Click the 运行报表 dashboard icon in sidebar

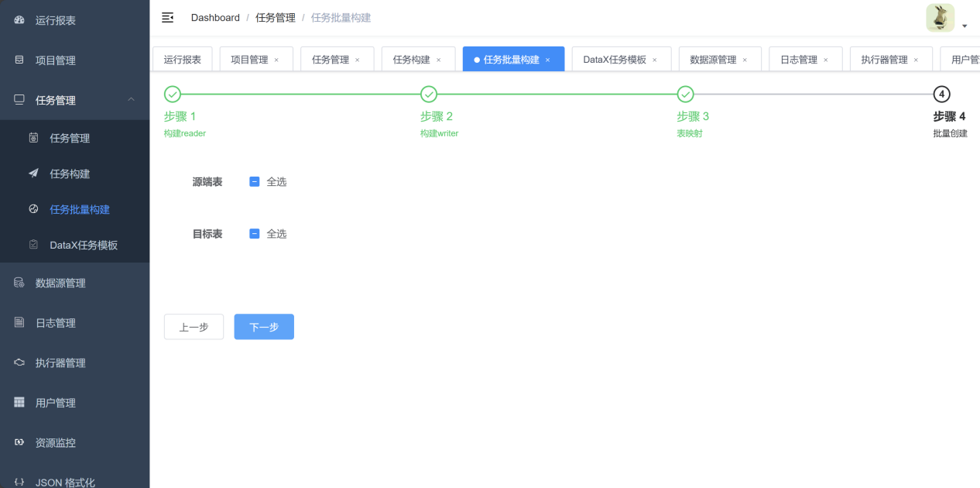coord(19,20)
